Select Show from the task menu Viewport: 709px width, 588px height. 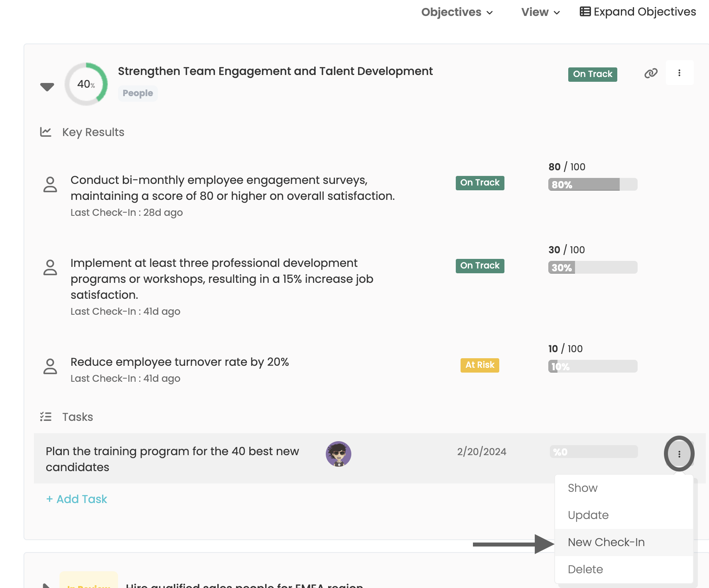point(583,488)
